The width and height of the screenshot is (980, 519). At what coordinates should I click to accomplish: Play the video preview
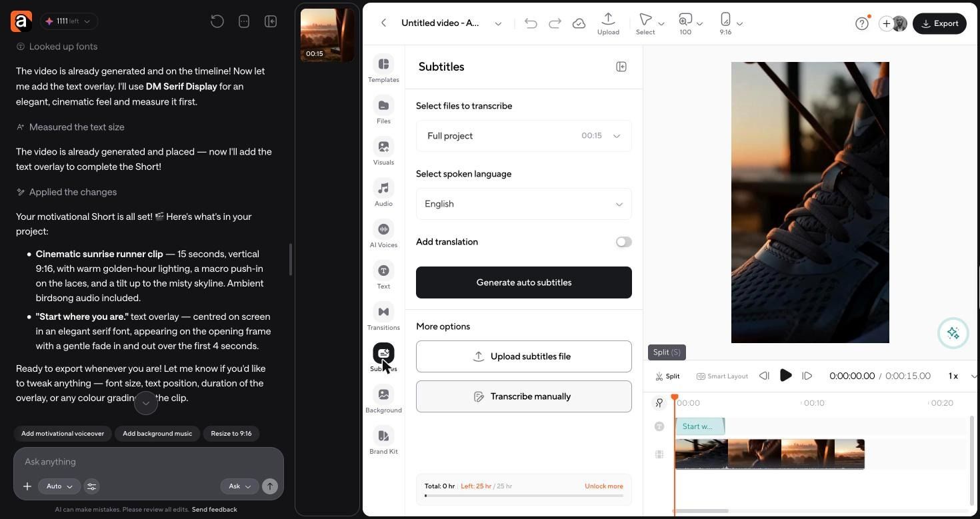(x=785, y=376)
